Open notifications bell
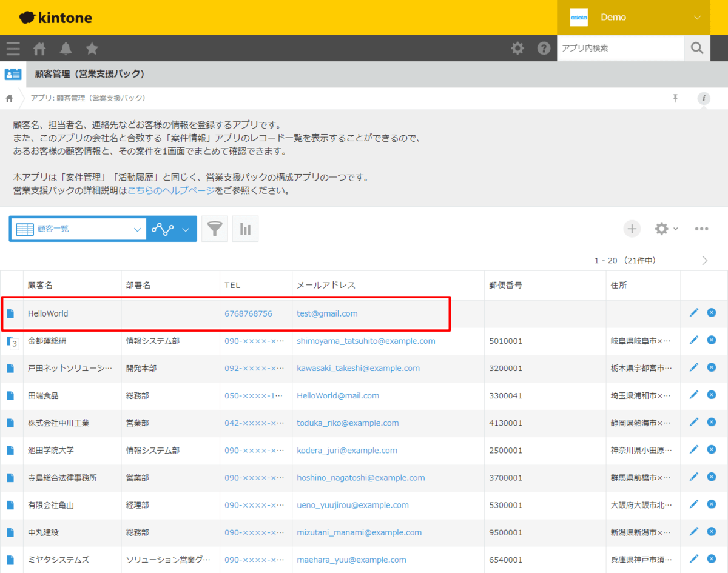The height and width of the screenshot is (573, 728). click(x=66, y=49)
